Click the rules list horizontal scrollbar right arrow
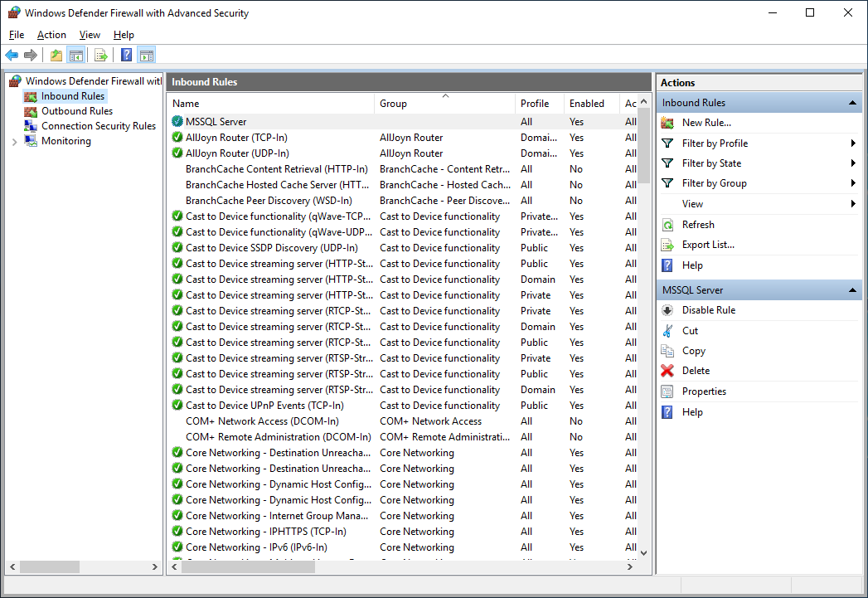 point(629,567)
